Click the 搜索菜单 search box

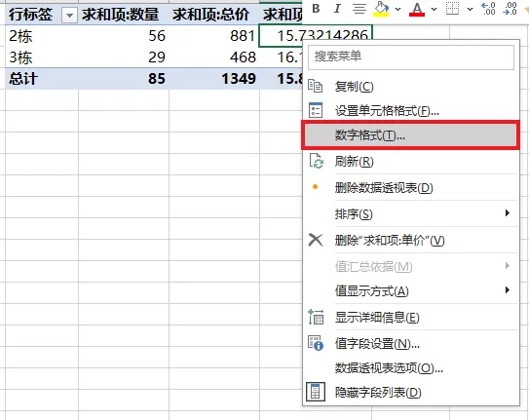tap(411, 57)
